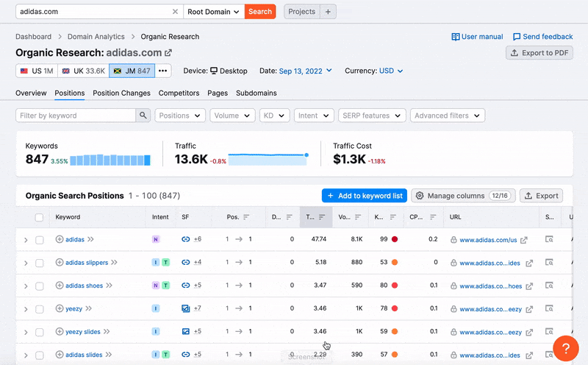The image size is (588, 365).
Task: Select the UK 33.6K database
Action: pos(84,71)
